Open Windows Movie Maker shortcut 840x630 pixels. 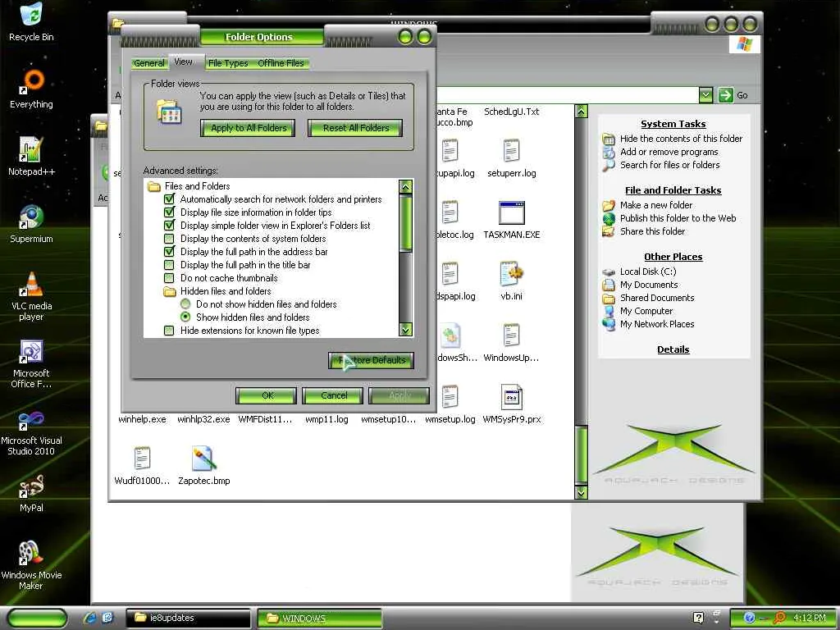31,554
